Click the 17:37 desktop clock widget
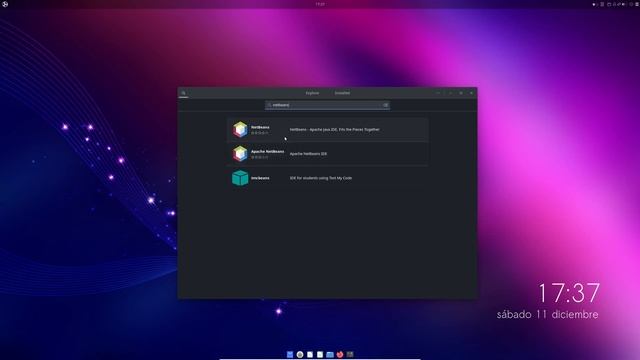The image size is (640, 360). [569, 293]
